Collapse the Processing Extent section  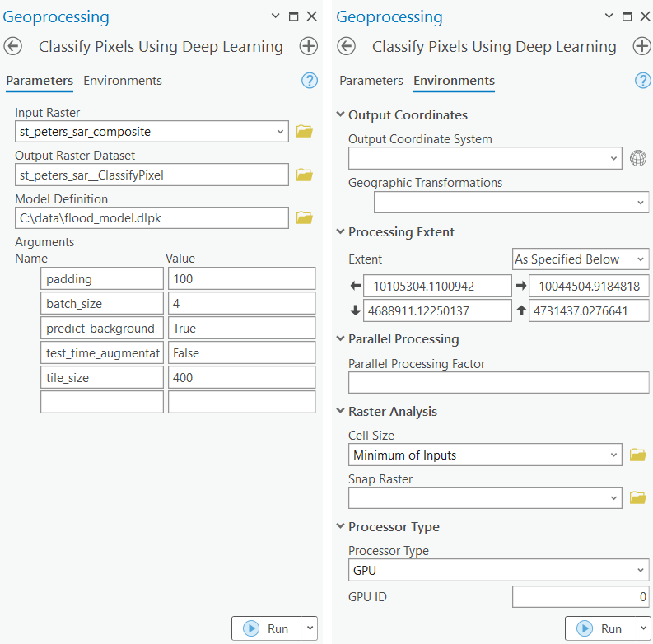pos(341,232)
